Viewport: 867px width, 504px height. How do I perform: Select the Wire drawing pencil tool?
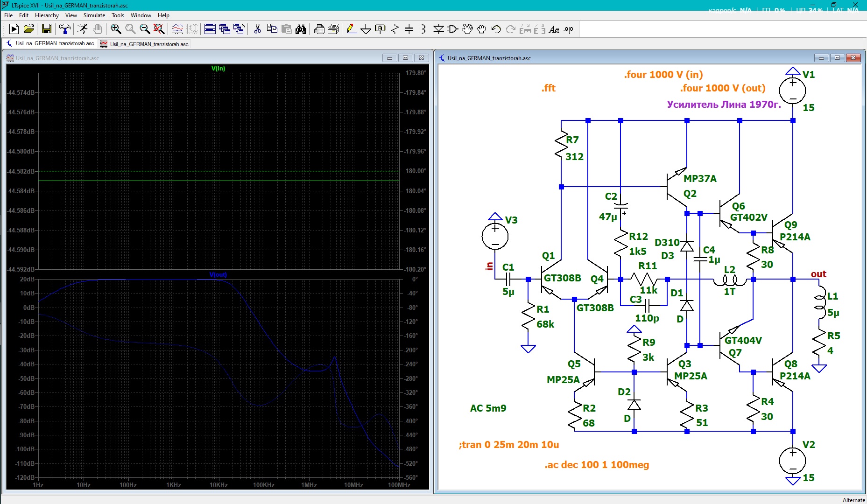point(352,29)
